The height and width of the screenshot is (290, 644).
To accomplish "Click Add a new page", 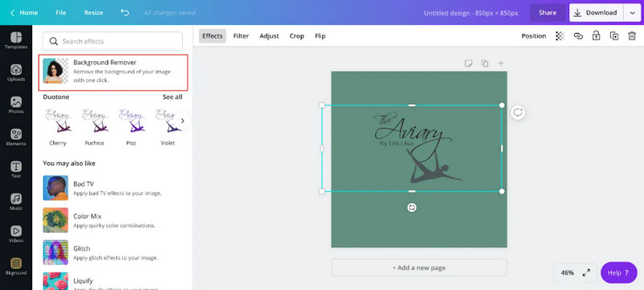I will [x=419, y=267].
